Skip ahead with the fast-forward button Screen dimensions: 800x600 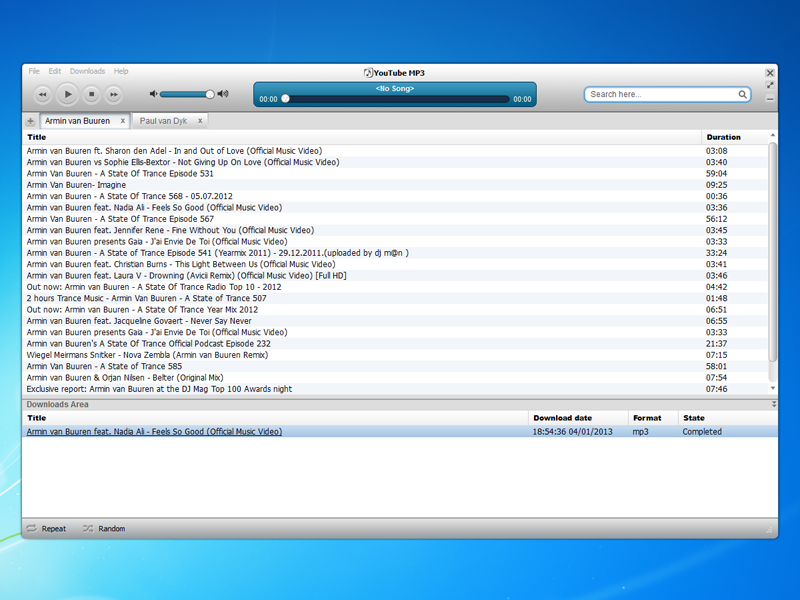pos(113,94)
